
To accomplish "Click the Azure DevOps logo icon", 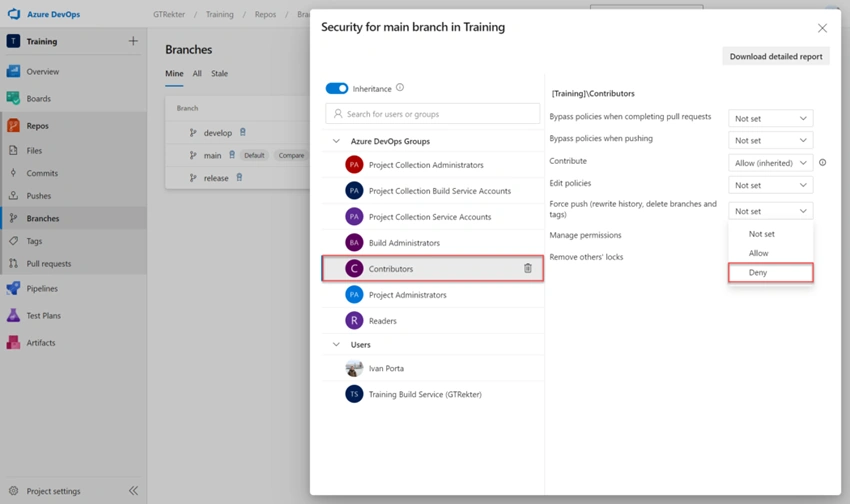I will 14,14.
